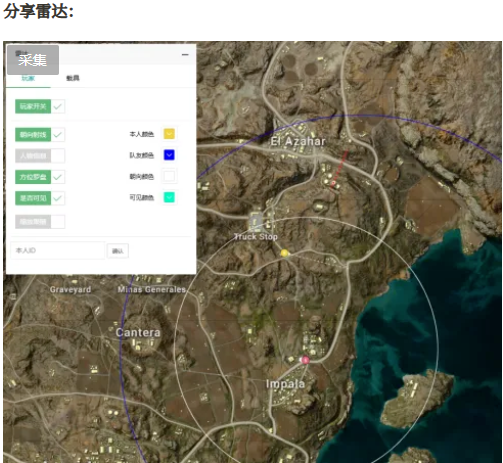Click the pink player marker above Impala
Viewport: 503px width, 463px height.
pos(305,360)
